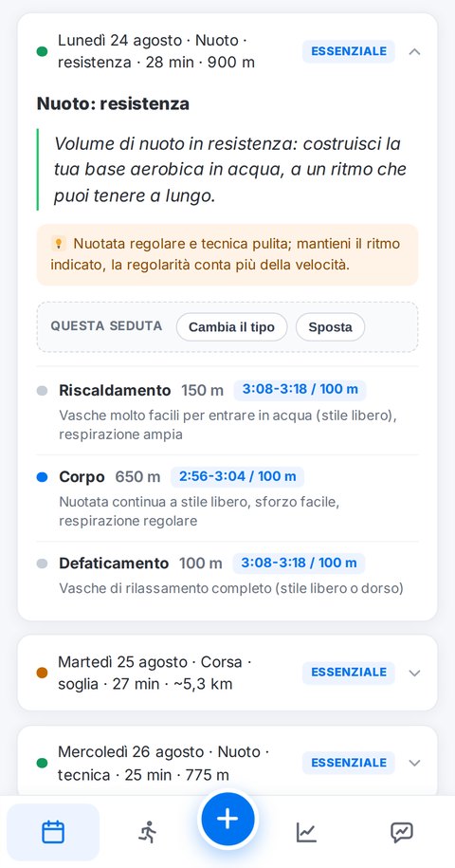Open the calendar tab in bottom navigation

53,832
